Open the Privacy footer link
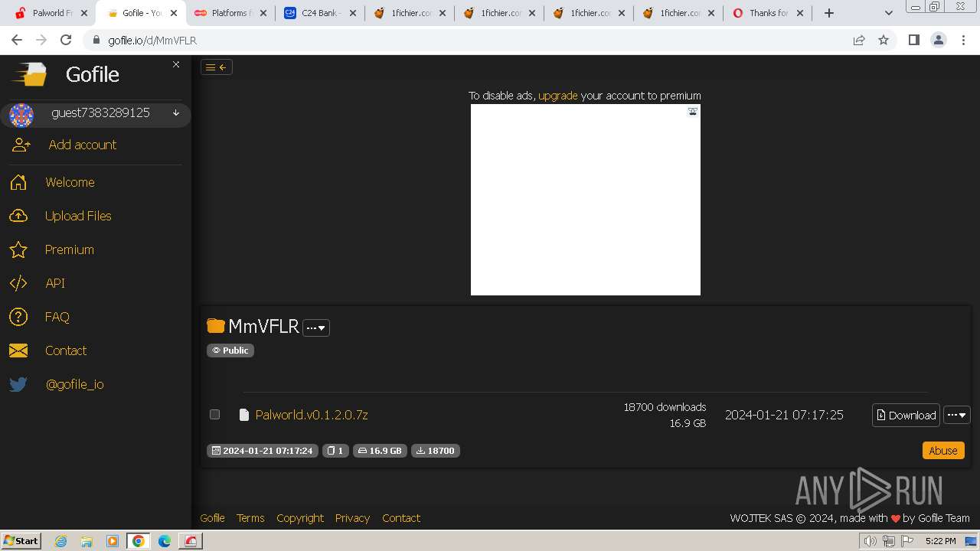Screen dimensions: 980x551 352,518
